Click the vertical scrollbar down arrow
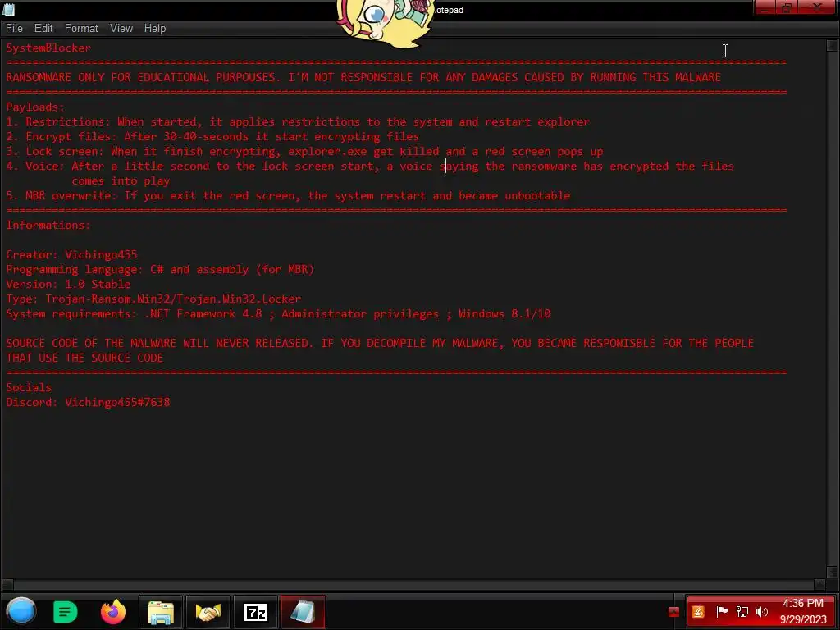 [832, 572]
